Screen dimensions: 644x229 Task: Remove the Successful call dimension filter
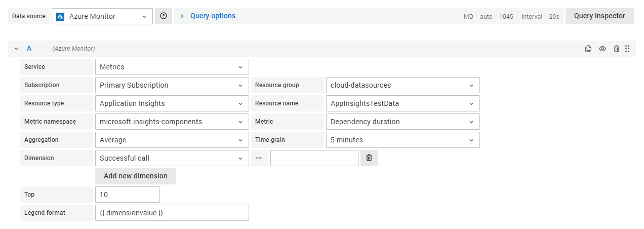click(x=369, y=158)
